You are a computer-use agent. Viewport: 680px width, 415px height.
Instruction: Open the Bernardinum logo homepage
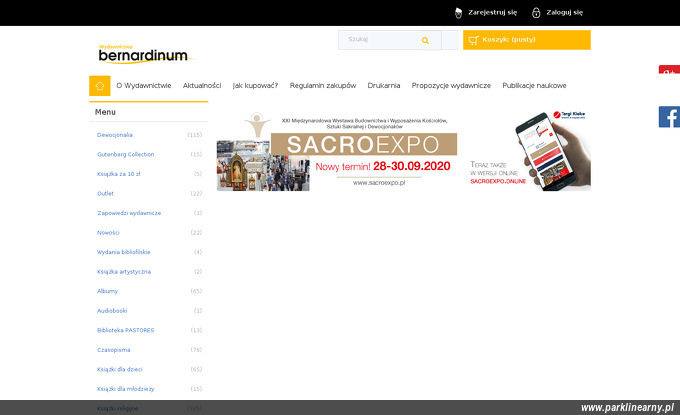(x=146, y=54)
